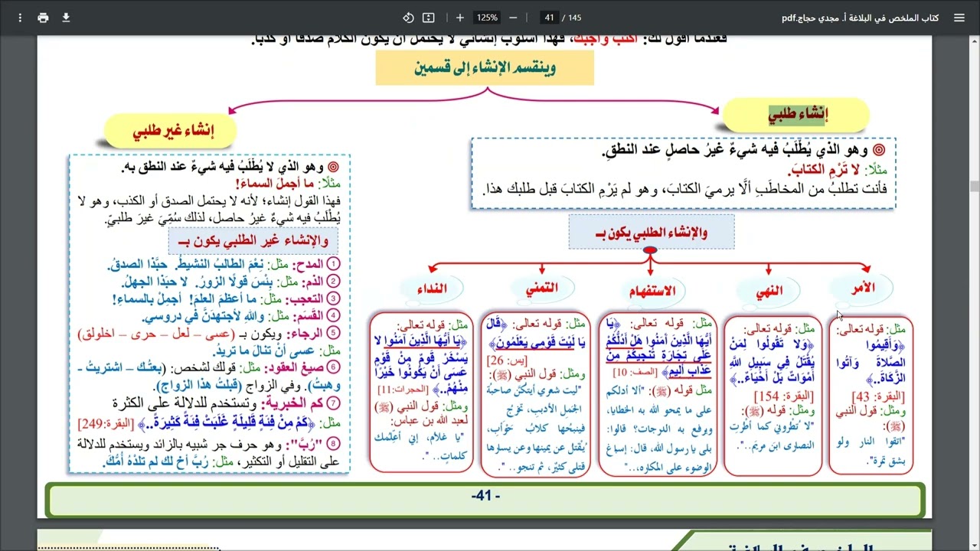980x551 pixels.
Task: Click the total pages count 145
Action: click(574, 18)
